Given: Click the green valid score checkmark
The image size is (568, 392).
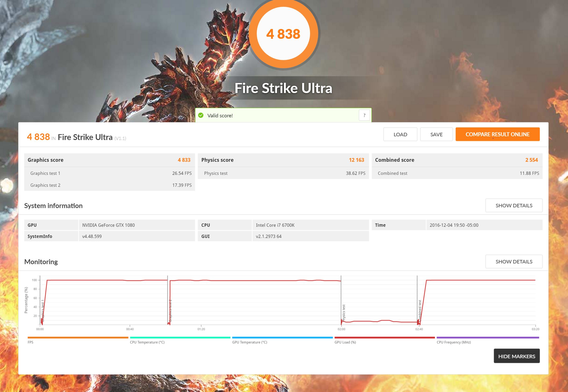Looking at the screenshot, I should [201, 115].
